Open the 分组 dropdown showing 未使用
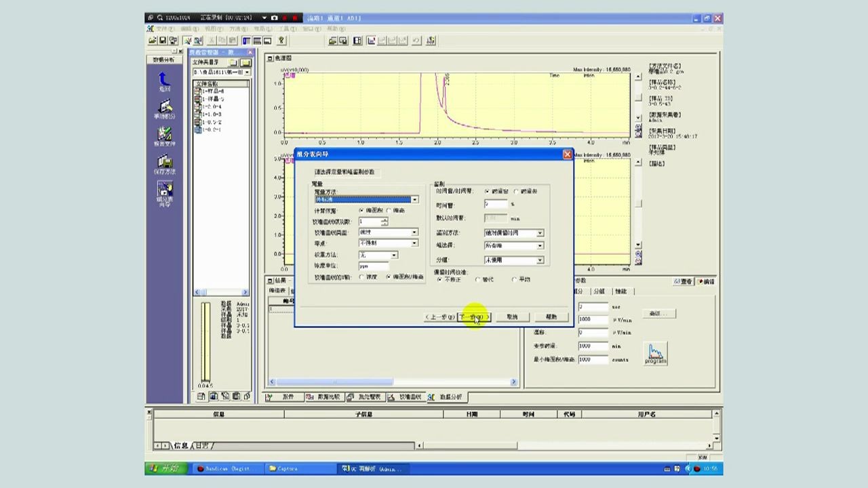The height and width of the screenshot is (488, 868). (x=540, y=260)
